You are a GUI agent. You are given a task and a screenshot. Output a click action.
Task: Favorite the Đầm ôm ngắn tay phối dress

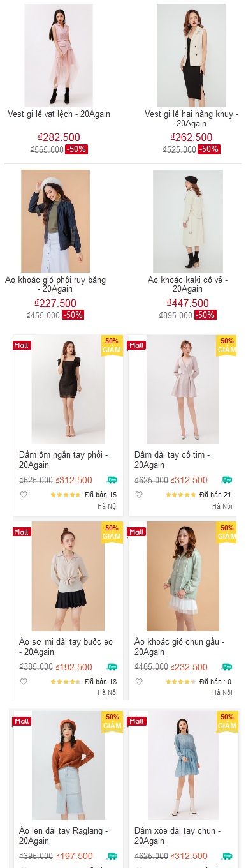[x=24, y=495]
